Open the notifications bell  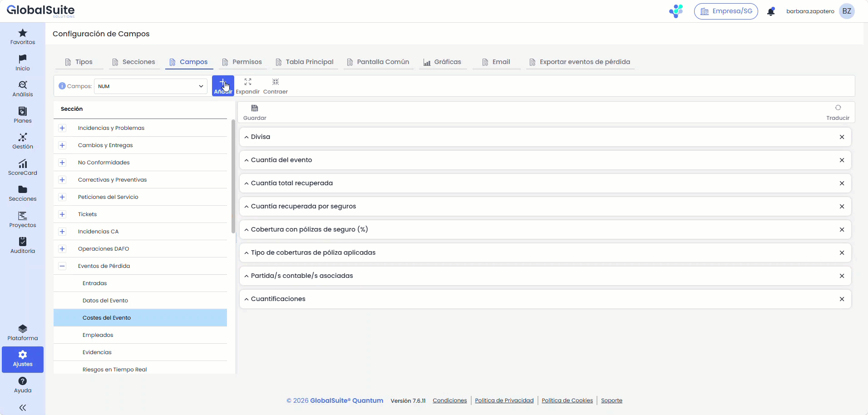coord(771,11)
